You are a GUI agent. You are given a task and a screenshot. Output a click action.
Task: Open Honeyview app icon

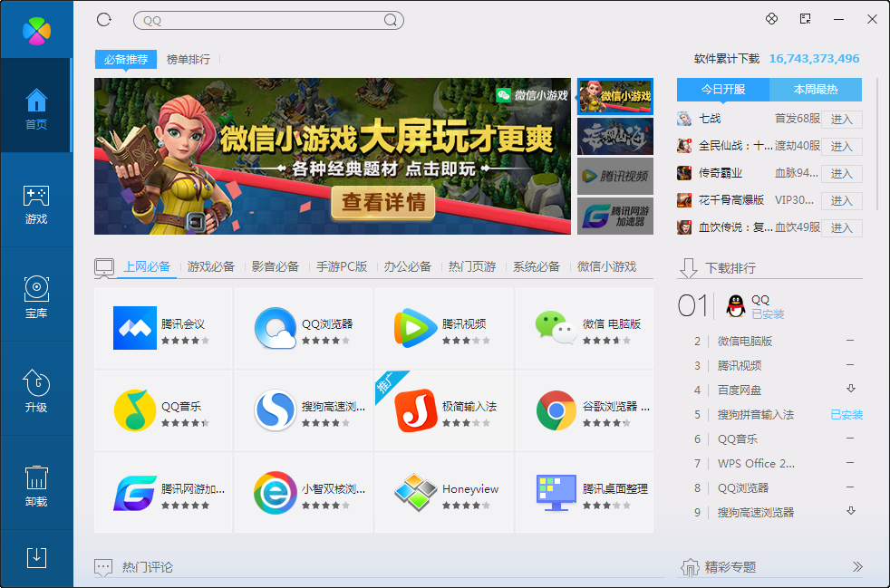pyautogui.click(x=415, y=493)
